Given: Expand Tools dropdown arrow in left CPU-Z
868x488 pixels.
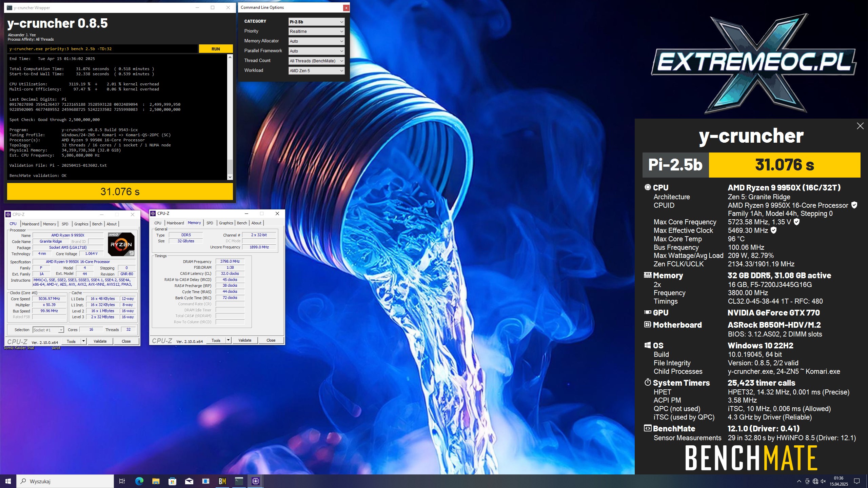Looking at the screenshot, I should pyautogui.click(x=83, y=341).
